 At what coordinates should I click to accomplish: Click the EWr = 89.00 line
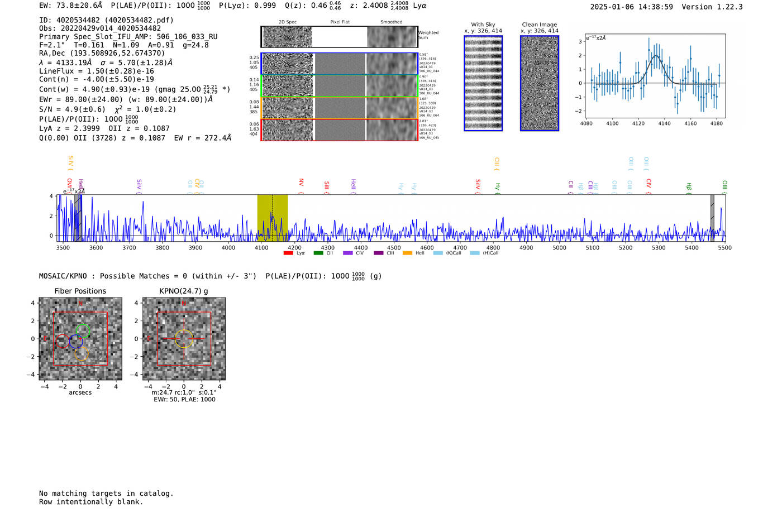126,99
